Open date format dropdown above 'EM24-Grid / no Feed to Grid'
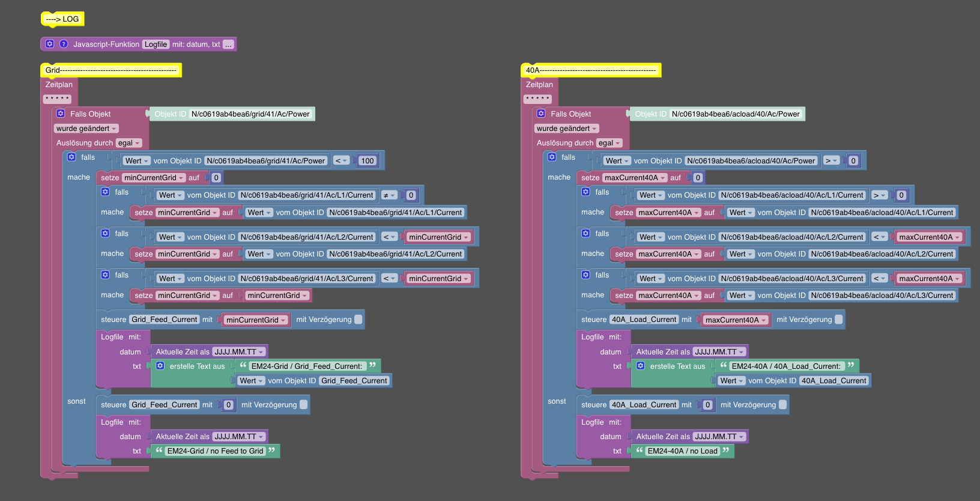Image resolution: width=980 pixels, height=501 pixels. coord(239,437)
